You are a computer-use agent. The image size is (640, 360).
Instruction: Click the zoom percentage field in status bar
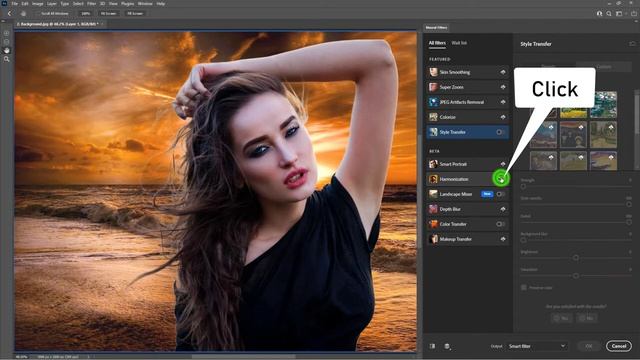tap(21, 357)
